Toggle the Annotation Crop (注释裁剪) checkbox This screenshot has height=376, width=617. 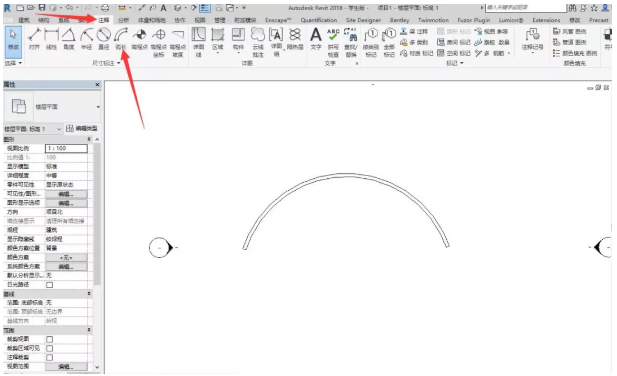point(50,358)
